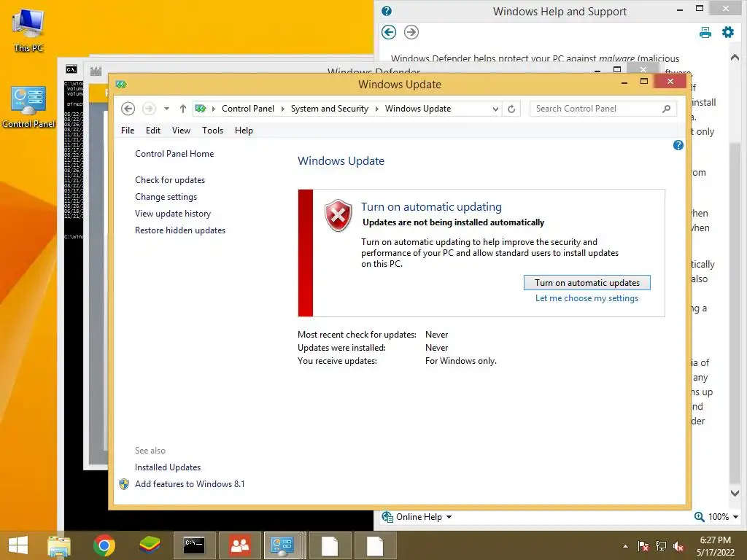The image size is (747, 560).
Task: Click the Windows Start button
Action: [18, 545]
